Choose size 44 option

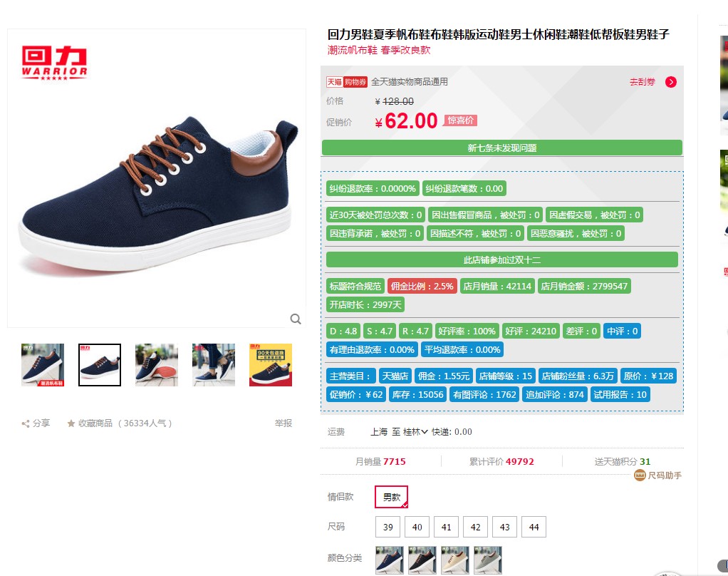pyautogui.click(x=534, y=528)
